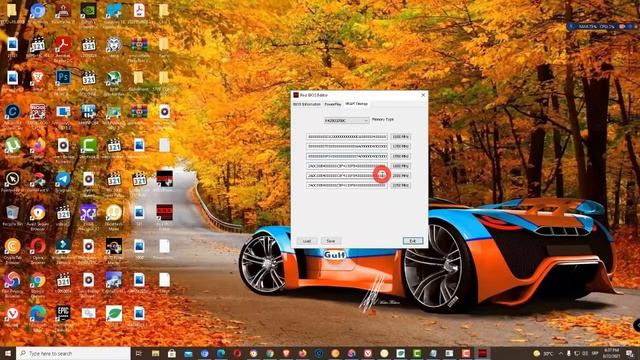The image size is (640, 360).
Task: Click the Red BIOS Editor taskbar icon
Action: pyautogui.click(x=482, y=353)
